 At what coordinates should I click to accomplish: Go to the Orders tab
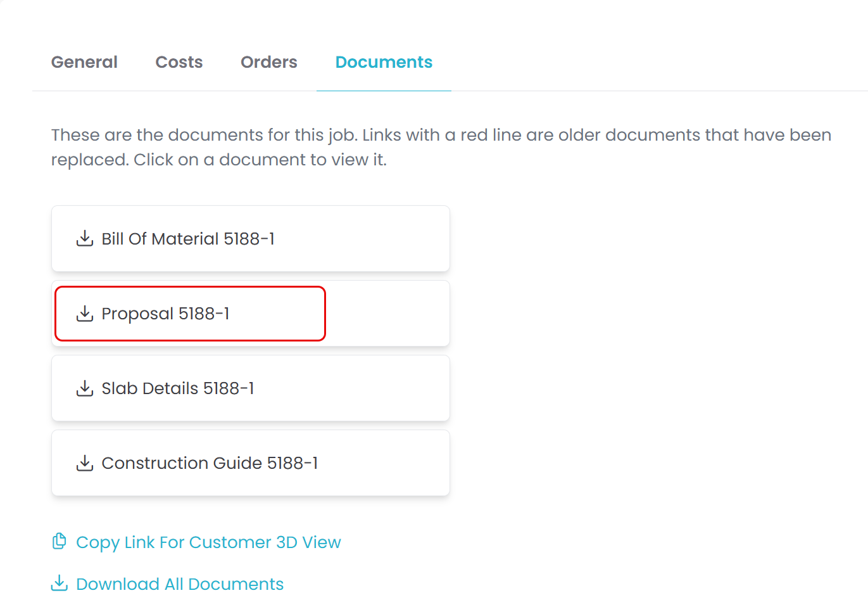point(269,62)
